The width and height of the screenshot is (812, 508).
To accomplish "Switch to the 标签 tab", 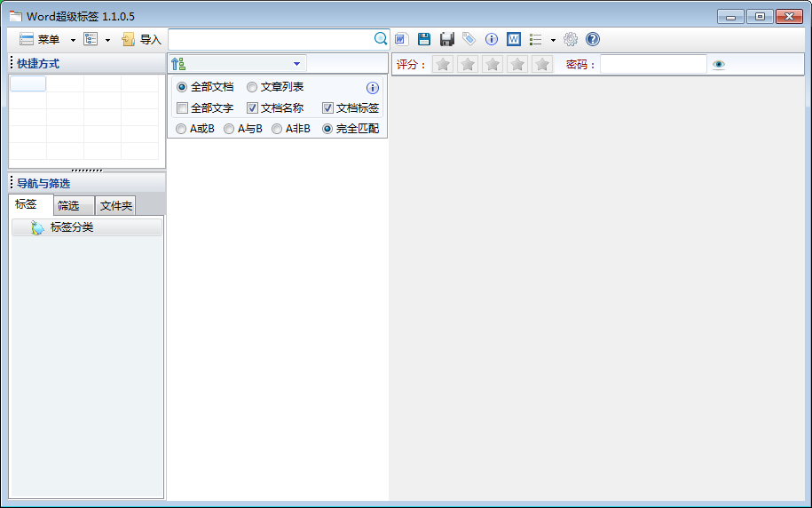I will (x=30, y=205).
